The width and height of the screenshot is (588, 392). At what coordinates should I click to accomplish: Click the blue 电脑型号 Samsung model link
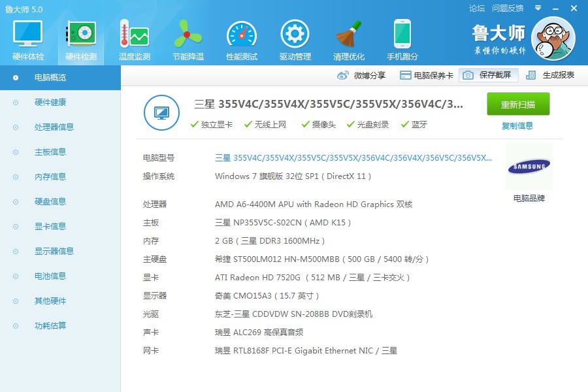coord(353,158)
